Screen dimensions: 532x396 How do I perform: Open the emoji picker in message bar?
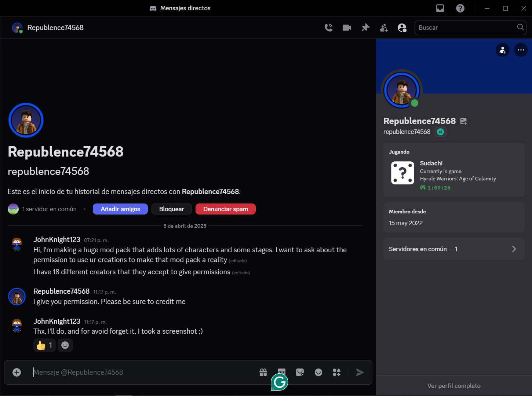tap(318, 372)
